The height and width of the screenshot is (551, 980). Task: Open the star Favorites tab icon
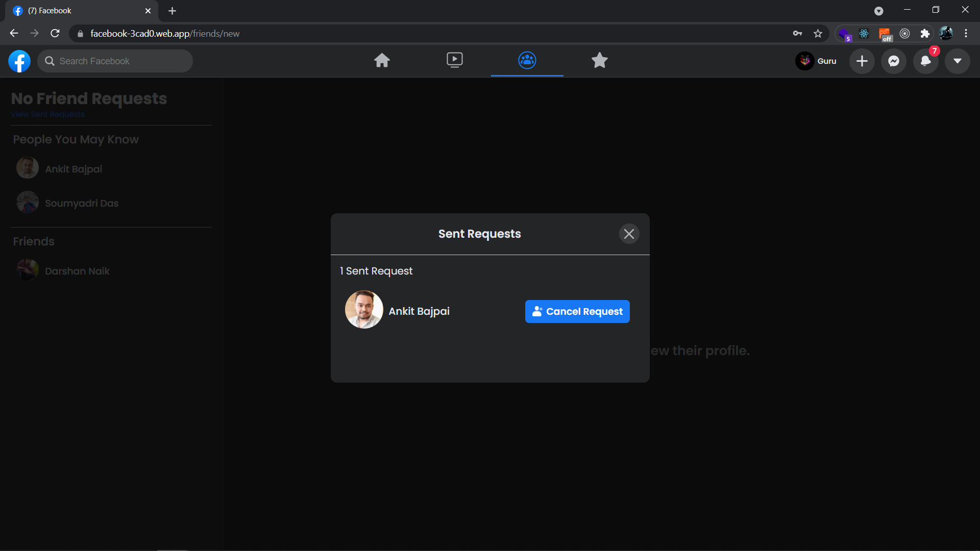click(x=599, y=60)
